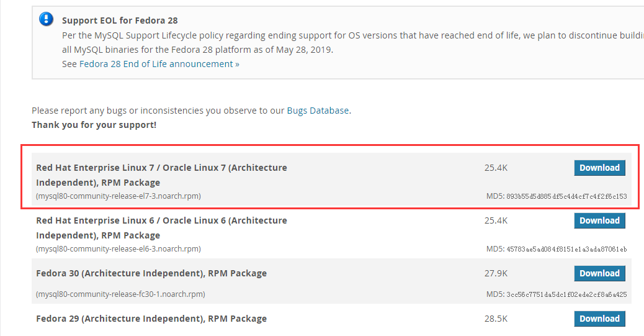Click the Fedora 29 package title

tap(151, 319)
